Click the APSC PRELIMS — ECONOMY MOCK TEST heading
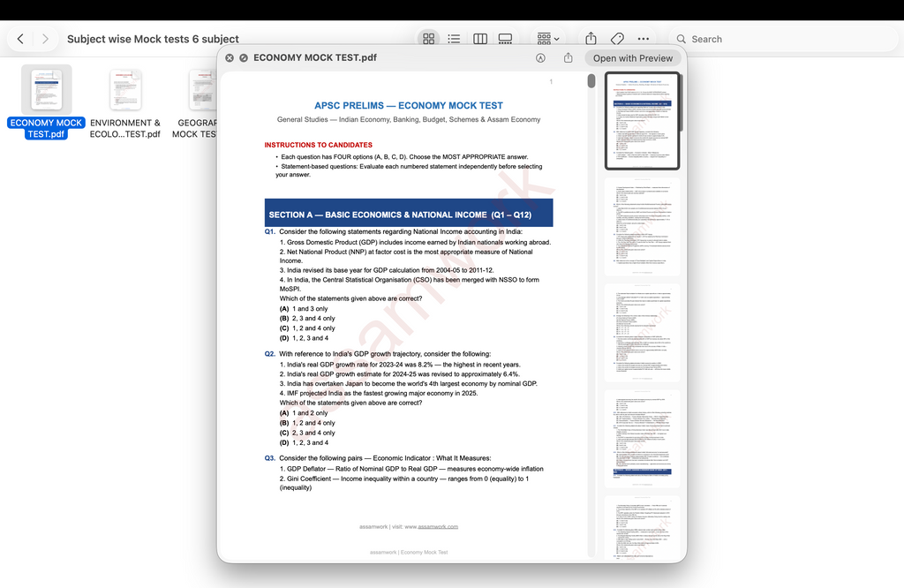This screenshot has width=904, height=588. pos(408,105)
